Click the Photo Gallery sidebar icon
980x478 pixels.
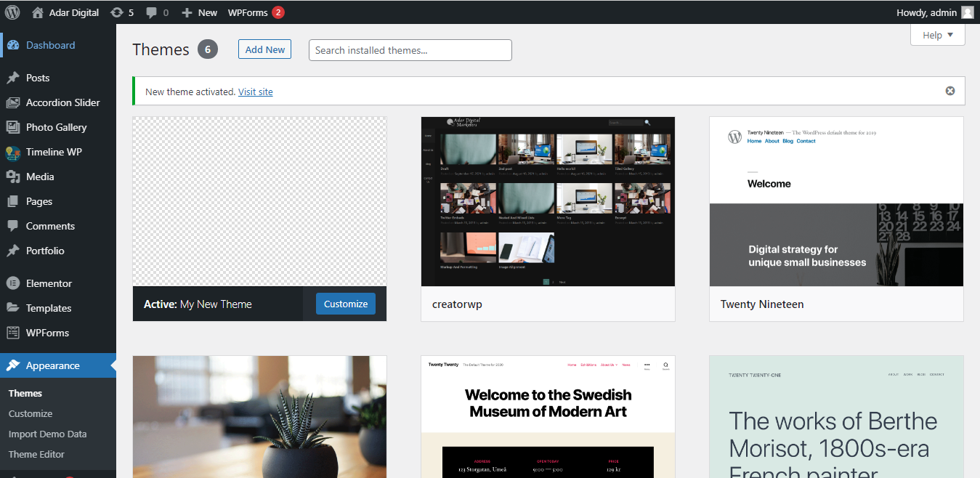[x=13, y=127]
